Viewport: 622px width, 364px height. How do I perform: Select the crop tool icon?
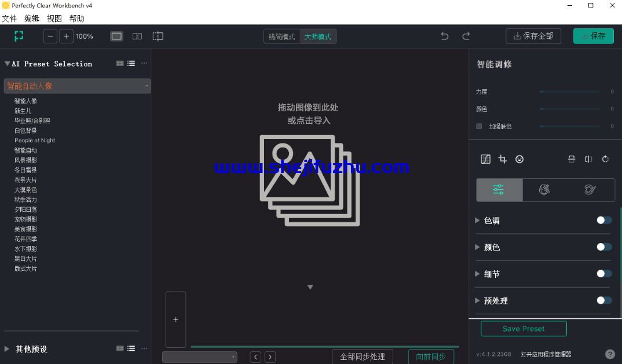(x=503, y=159)
